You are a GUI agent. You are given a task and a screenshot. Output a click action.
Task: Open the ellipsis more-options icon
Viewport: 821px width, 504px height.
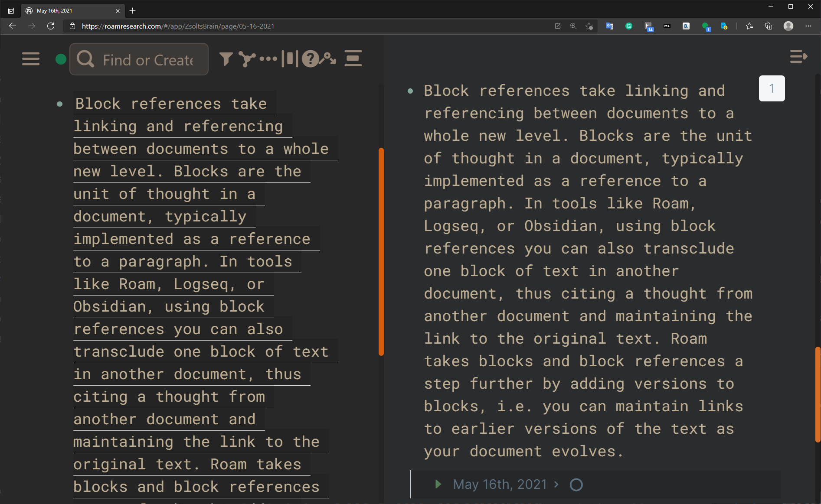(x=268, y=59)
